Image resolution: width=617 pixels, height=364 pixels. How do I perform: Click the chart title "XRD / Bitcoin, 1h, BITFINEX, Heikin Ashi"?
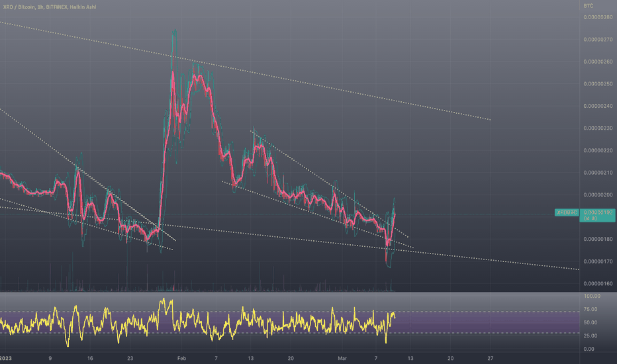tap(49, 7)
